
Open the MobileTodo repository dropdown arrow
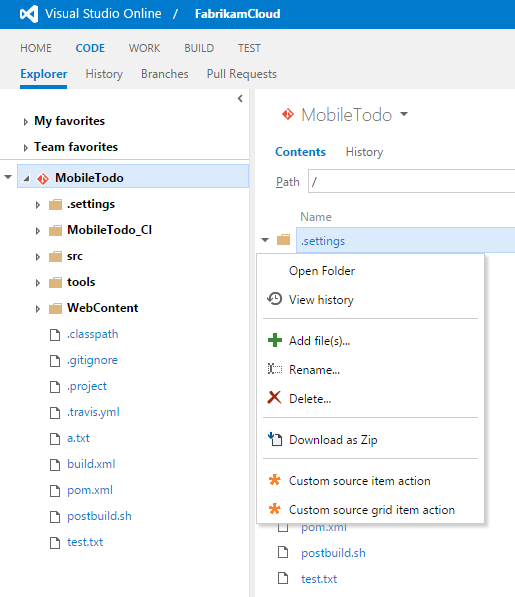[x=404, y=113]
